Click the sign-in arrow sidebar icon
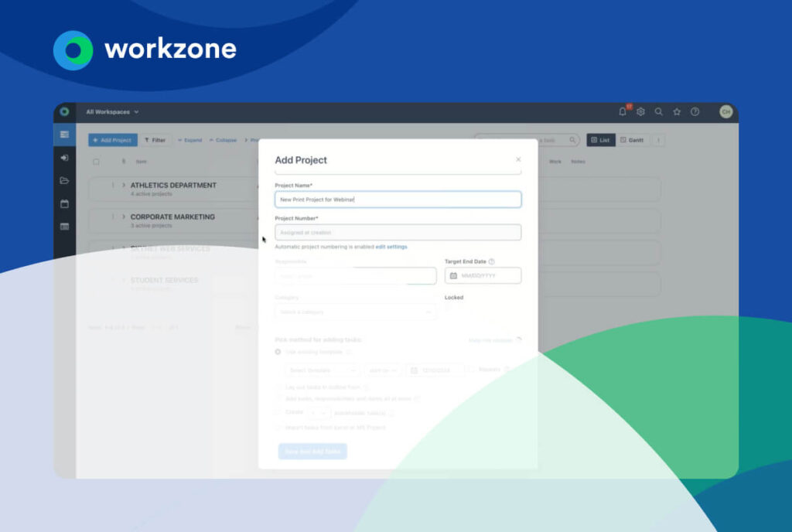792x532 pixels. coord(65,158)
